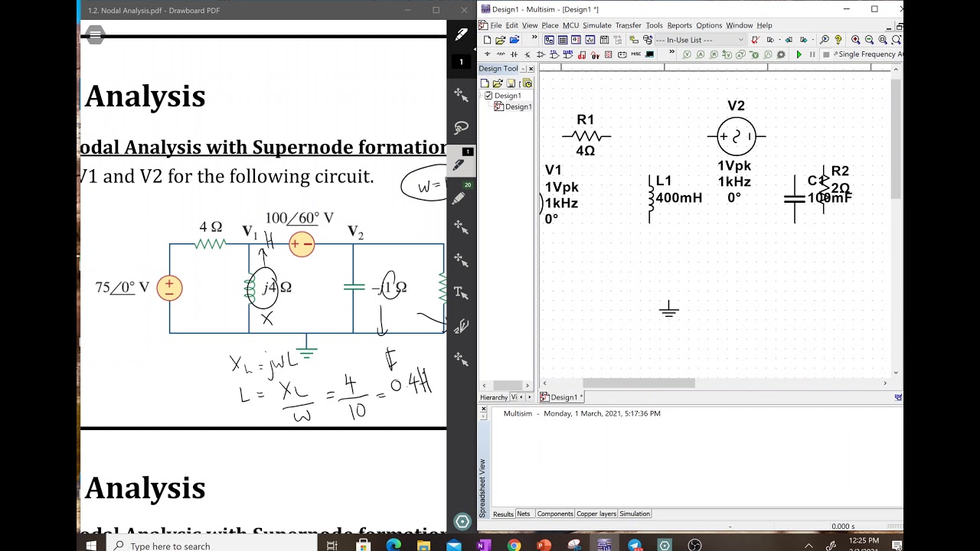The width and height of the screenshot is (980, 551).
Task: Select the Results tab
Action: [503, 514]
